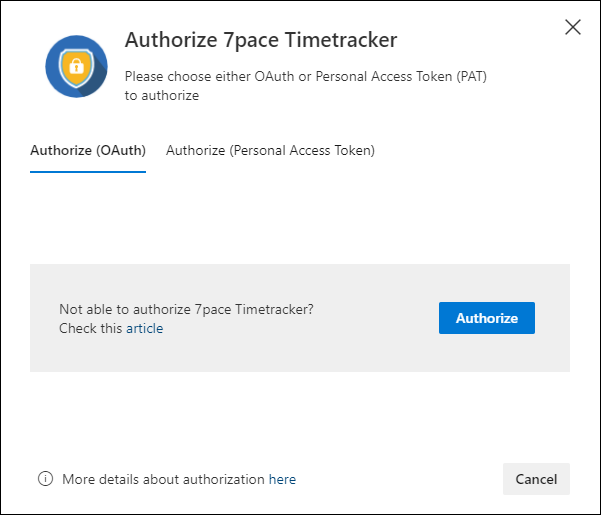Click the blue underline beneath the OAuth tab

pyautogui.click(x=88, y=172)
